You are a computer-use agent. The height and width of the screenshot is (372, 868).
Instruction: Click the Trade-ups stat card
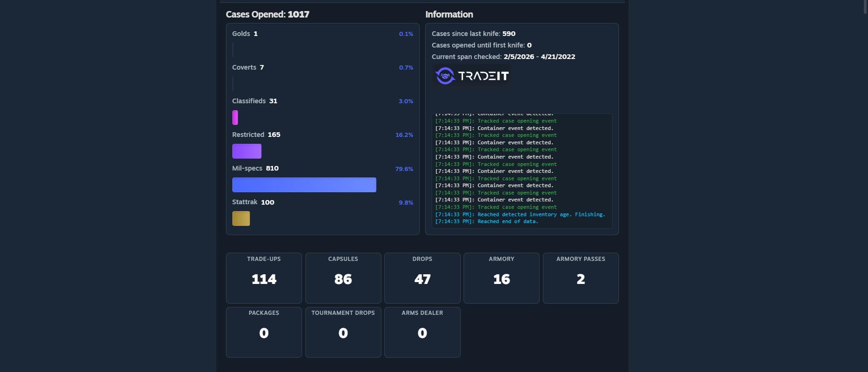264,278
